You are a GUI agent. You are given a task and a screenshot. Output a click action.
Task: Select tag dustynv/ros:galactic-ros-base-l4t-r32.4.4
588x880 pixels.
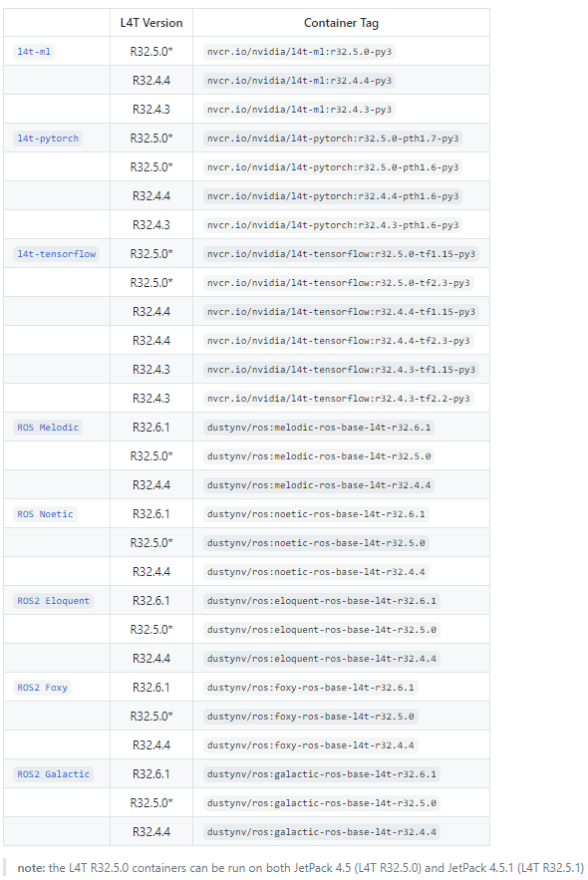pos(322,832)
